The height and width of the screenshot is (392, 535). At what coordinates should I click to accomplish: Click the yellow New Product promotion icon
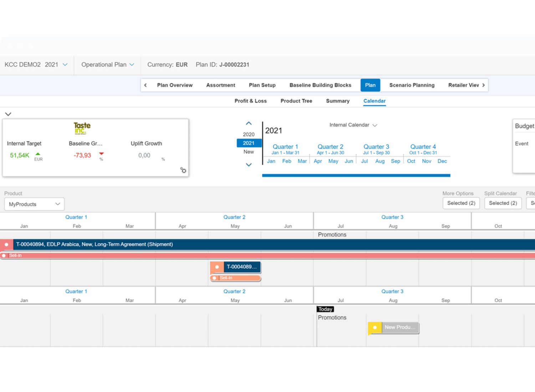click(x=374, y=327)
